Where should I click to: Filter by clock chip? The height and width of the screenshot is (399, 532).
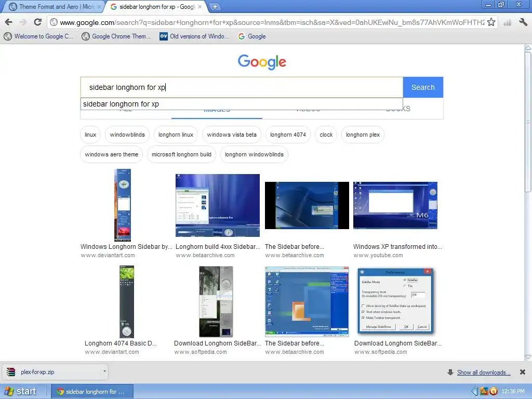point(326,135)
